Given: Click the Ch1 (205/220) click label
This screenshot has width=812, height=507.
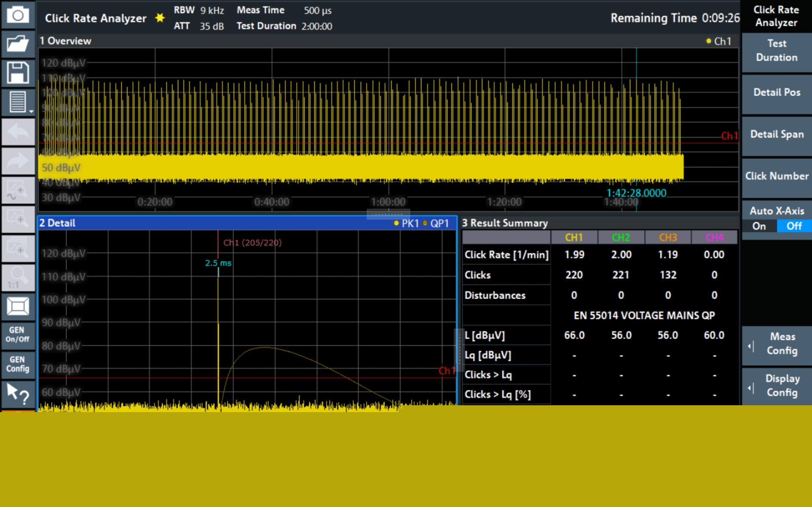Looking at the screenshot, I should click(x=252, y=243).
